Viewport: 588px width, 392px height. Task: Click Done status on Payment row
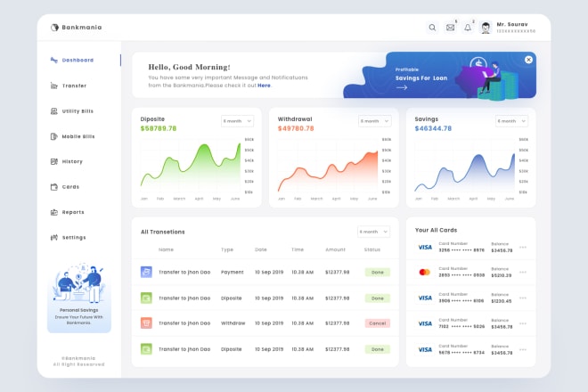[x=378, y=273]
